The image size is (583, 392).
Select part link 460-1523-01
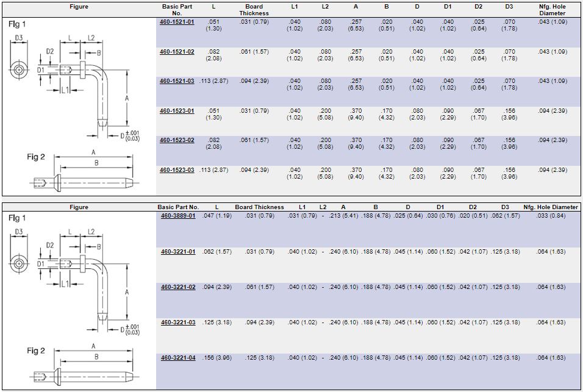177,111
